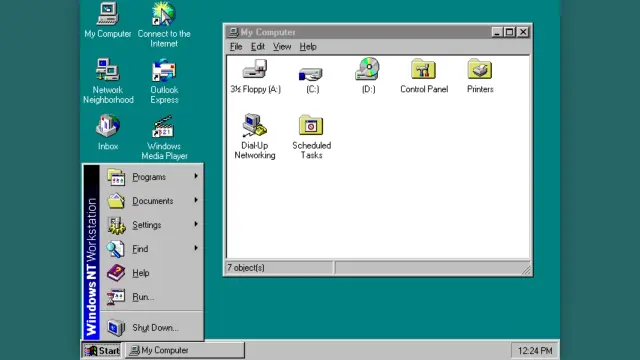
Task: Choose Help in the Start menu
Action: click(x=151, y=273)
